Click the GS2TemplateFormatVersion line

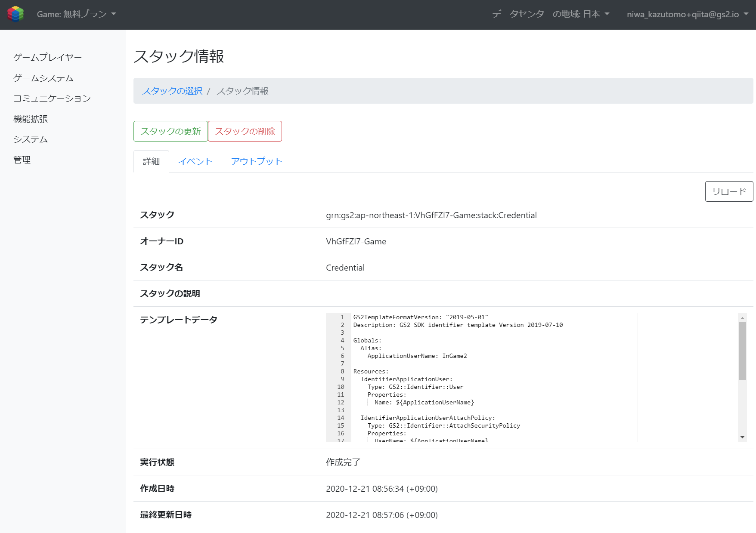coord(421,317)
